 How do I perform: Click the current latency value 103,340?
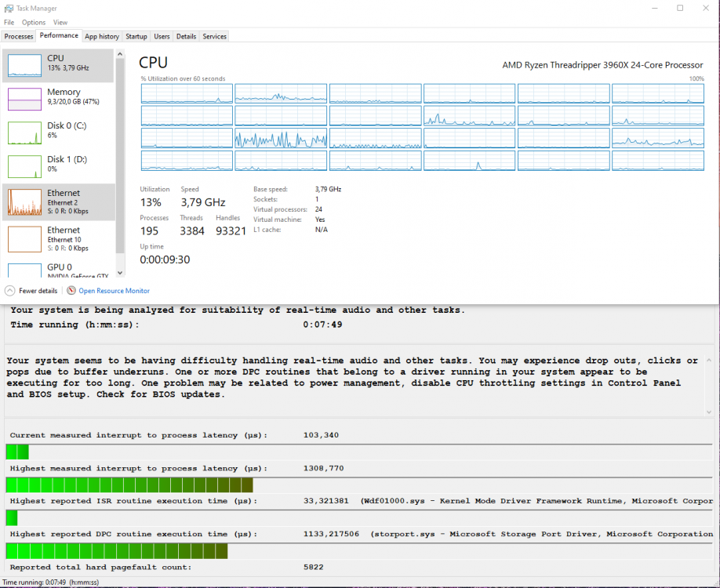tap(321, 434)
